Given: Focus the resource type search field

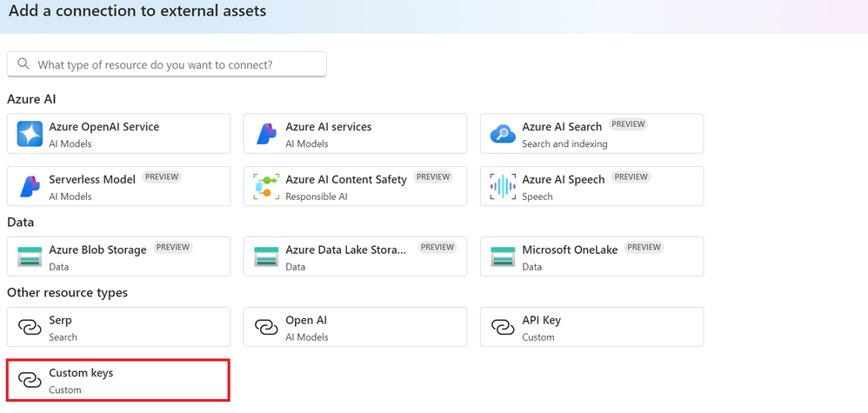Looking at the screenshot, I should (167, 64).
